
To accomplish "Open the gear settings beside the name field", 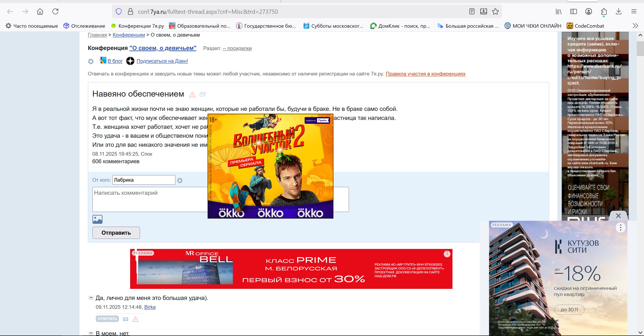I will click(180, 180).
